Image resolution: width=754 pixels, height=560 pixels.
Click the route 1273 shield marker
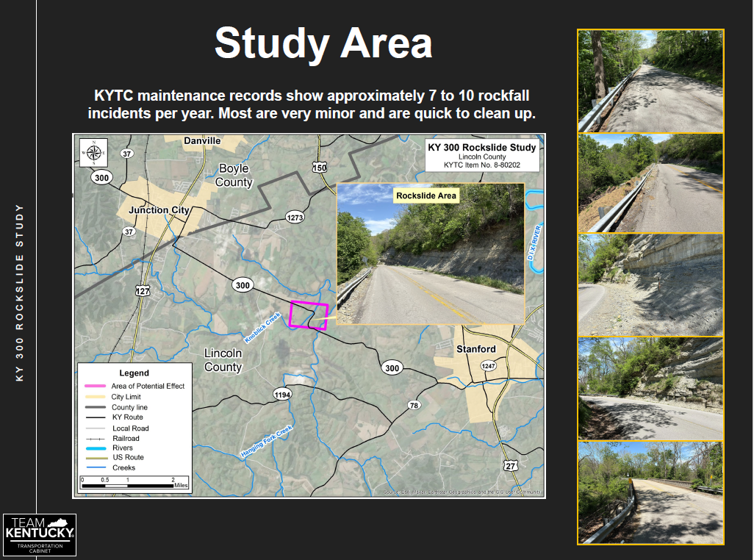[x=295, y=218]
